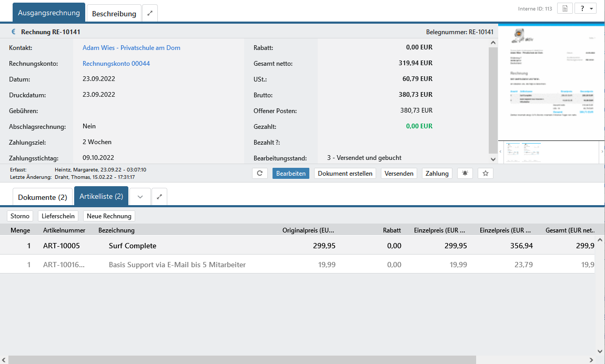Click the Storno button
This screenshot has width=605, height=364.
coord(21,216)
